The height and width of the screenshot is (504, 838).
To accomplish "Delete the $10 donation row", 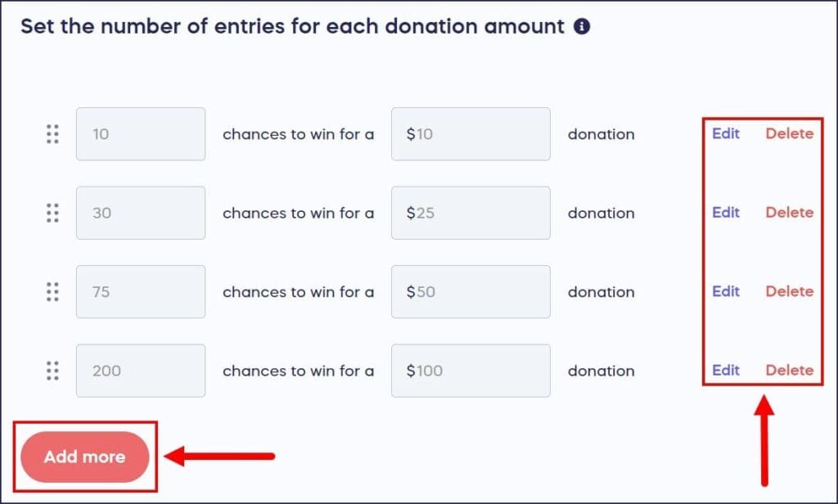I will click(789, 133).
